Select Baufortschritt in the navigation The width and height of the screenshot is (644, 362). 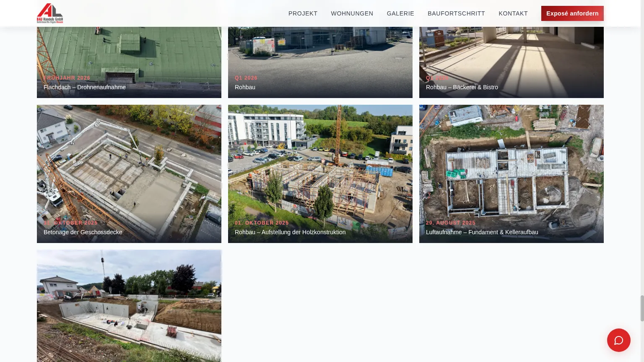click(456, 13)
